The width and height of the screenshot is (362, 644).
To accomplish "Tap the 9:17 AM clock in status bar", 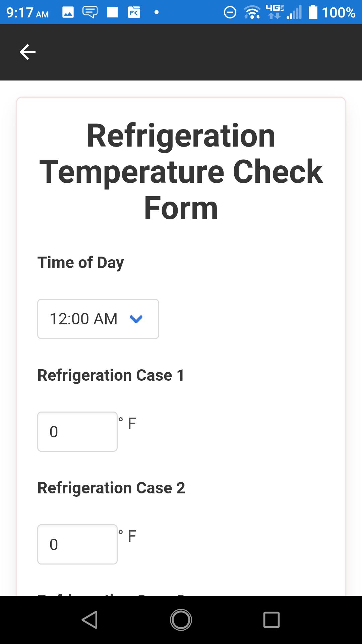I will 27,13.
